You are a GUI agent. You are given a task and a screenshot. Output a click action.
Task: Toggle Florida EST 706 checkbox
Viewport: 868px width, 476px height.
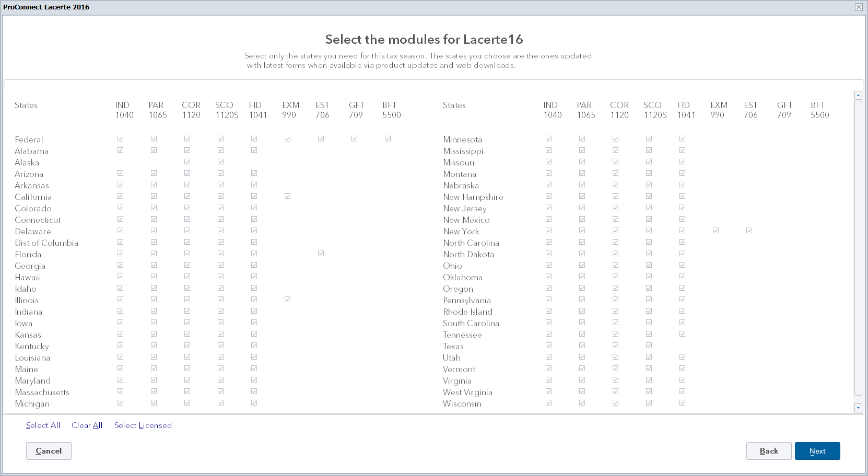321,254
